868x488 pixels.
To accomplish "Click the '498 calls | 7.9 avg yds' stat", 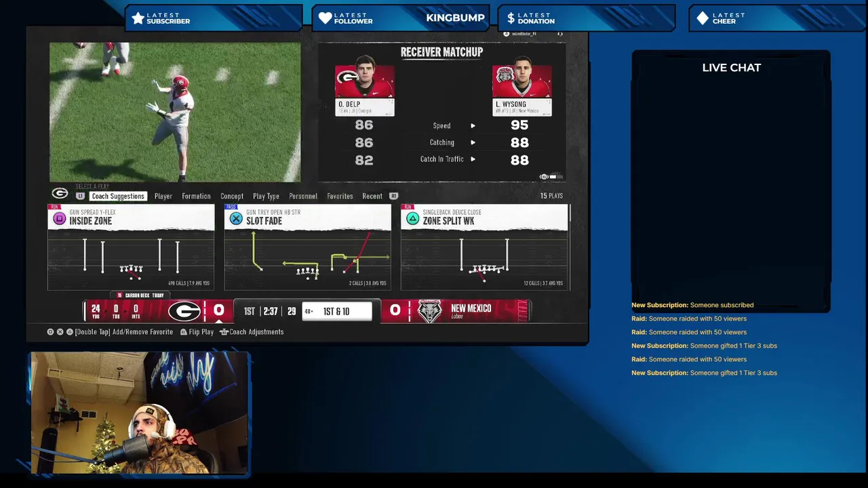I will click(190, 283).
